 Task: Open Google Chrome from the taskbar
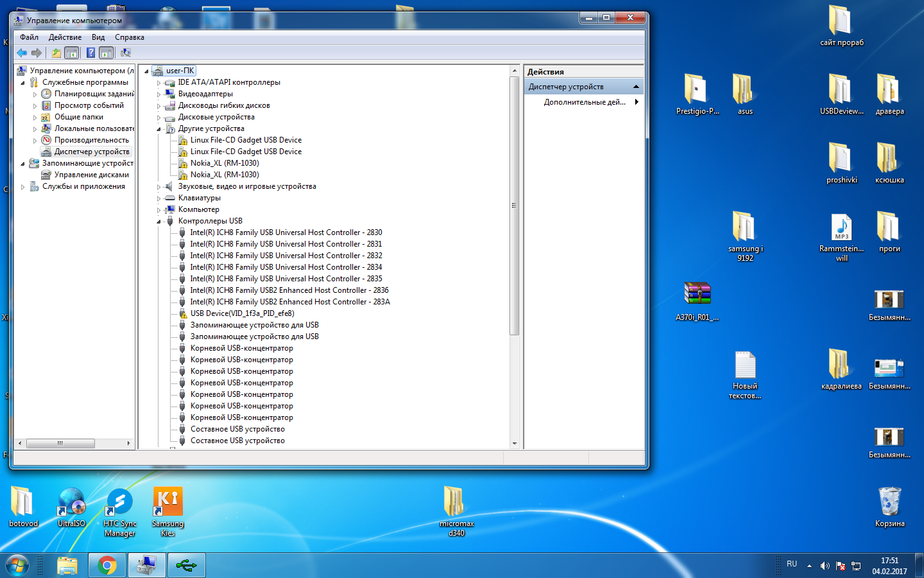107,565
